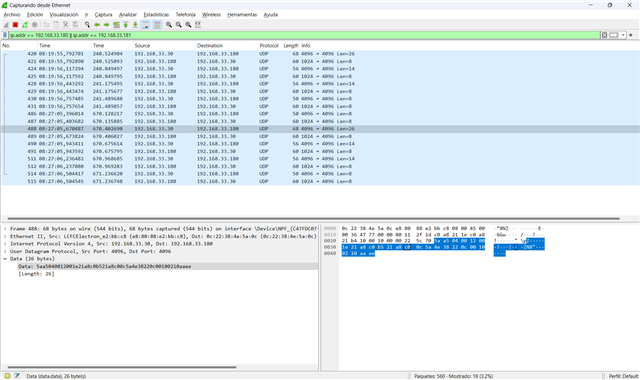Sort by the Length column header
The height and width of the screenshot is (380, 640).
click(x=291, y=46)
